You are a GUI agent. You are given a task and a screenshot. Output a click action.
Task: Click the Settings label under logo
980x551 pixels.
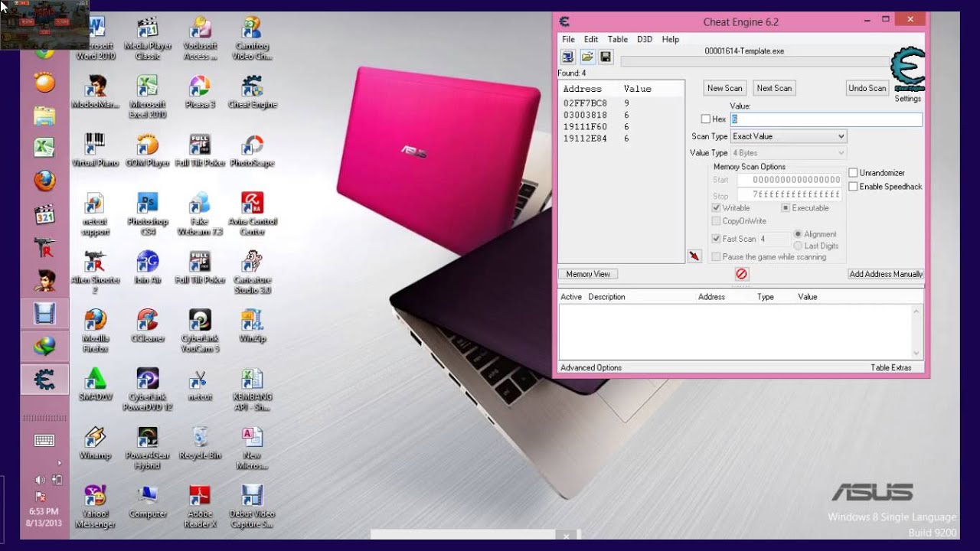[x=908, y=99]
